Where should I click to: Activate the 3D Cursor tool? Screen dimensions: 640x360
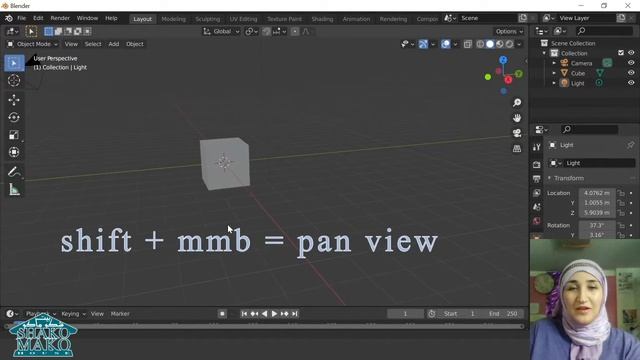(x=14, y=80)
